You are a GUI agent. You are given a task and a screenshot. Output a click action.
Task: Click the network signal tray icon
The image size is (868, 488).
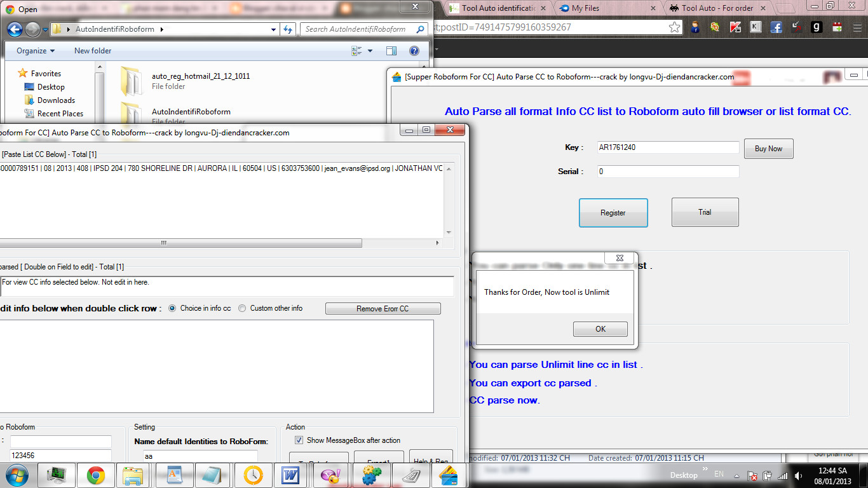[782, 475]
